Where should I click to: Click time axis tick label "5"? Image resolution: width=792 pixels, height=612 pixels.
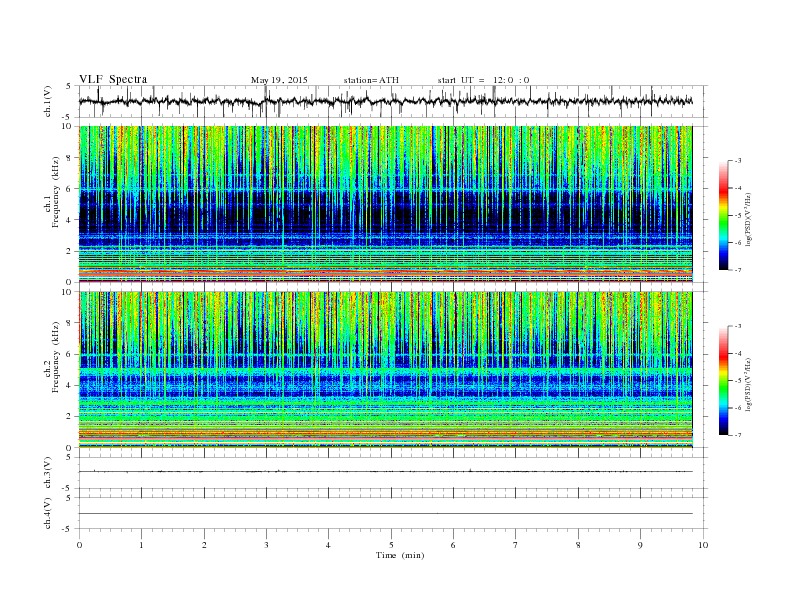pyautogui.click(x=391, y=545)
